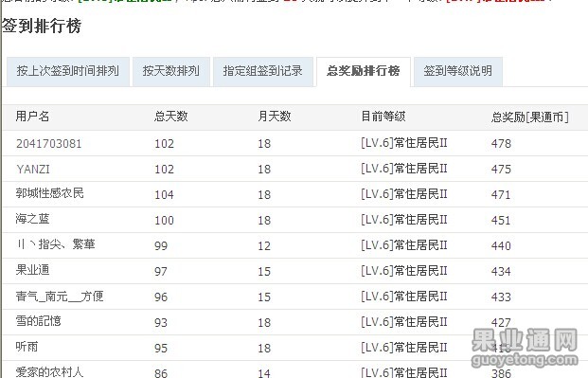Open user YANZI profile link
This screenshot has width=588, height=378.
[x=33, y=170]
